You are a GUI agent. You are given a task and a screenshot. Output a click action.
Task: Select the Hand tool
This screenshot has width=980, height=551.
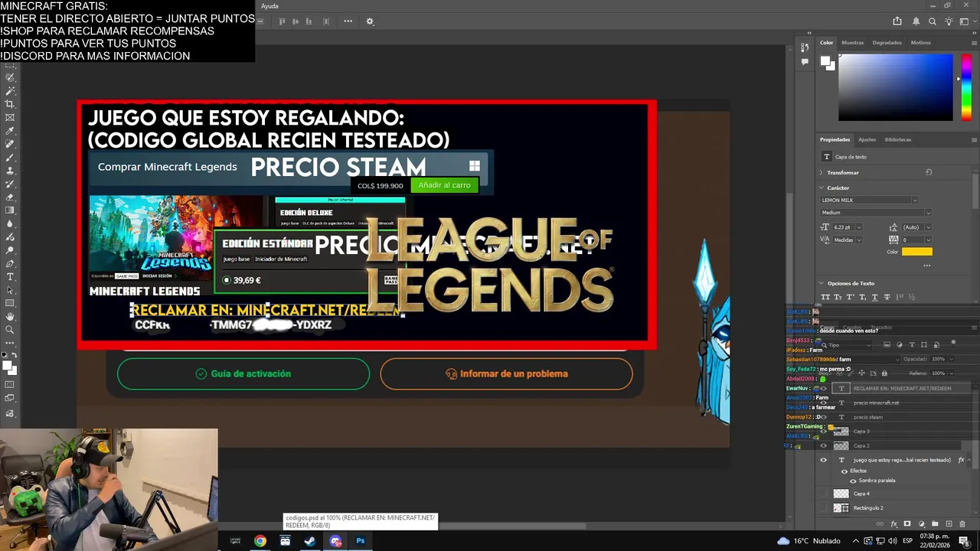click(10, 317)
